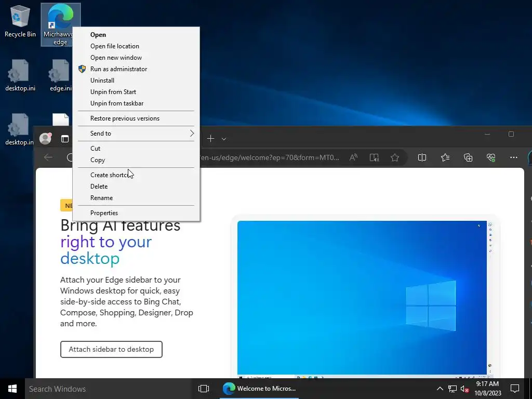
Task: Open Browser essentials heart icon
Action: point(491,157)
